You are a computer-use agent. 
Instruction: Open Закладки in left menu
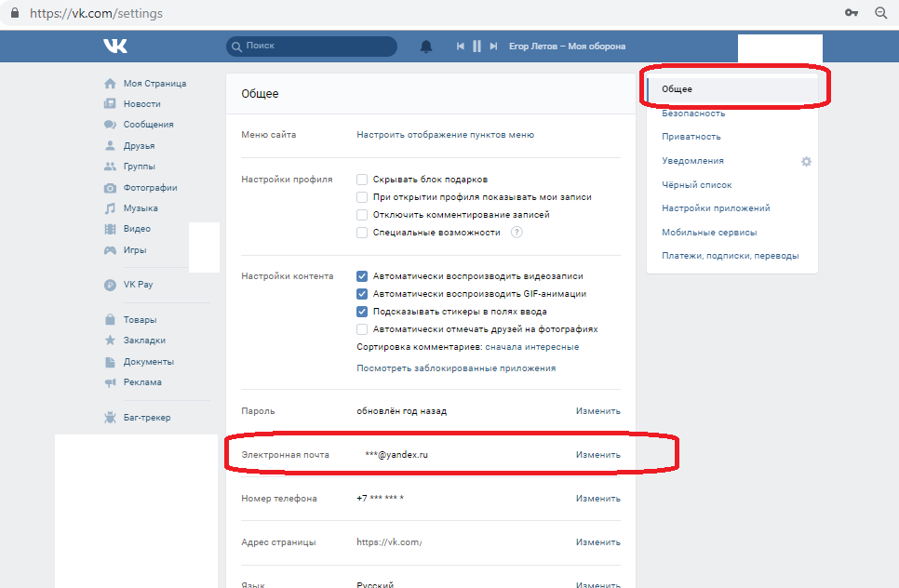click(x=145, y=340)
